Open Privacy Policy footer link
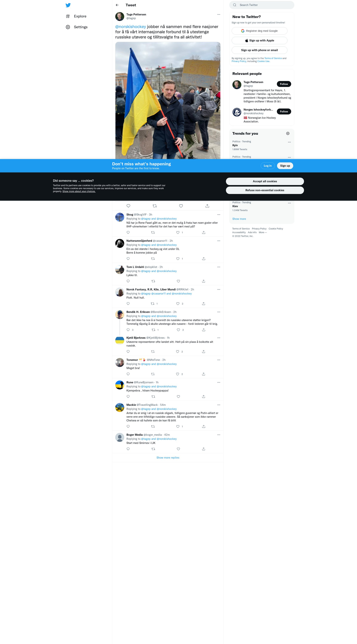This screenshot has height=644, width=357. point(259,229)
